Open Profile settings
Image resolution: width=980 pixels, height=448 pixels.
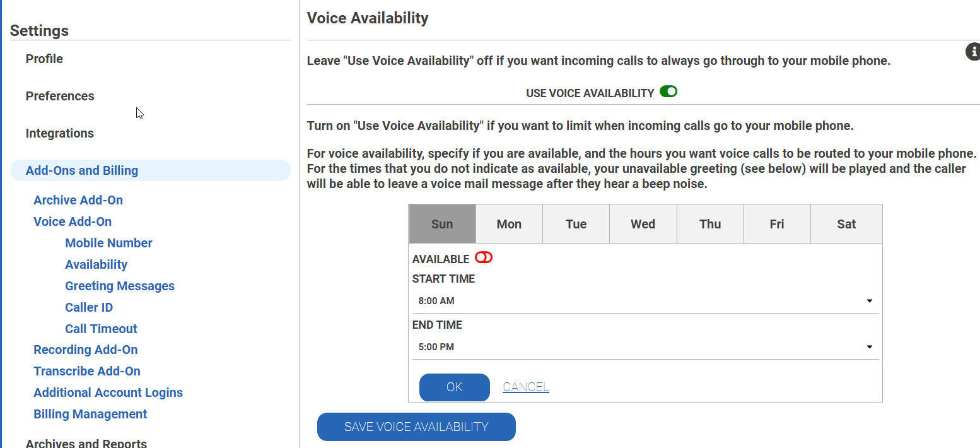tap(44, 59)
